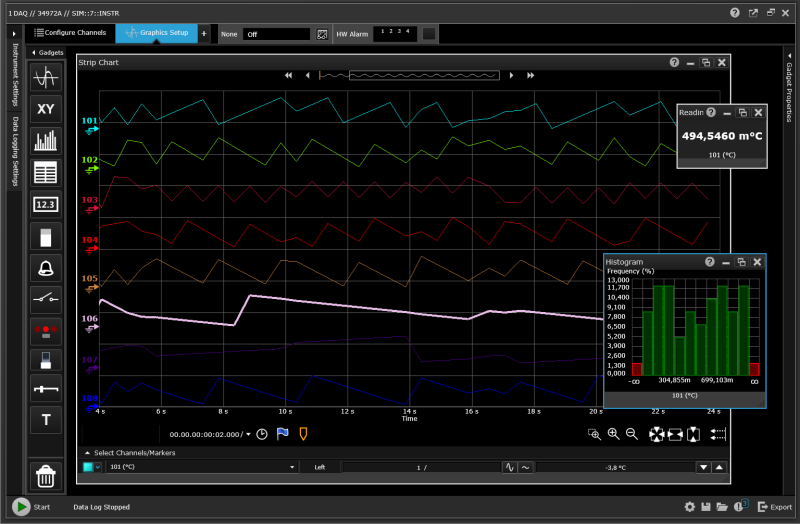Open the trace color dropdown arrow

click(97, 467)
